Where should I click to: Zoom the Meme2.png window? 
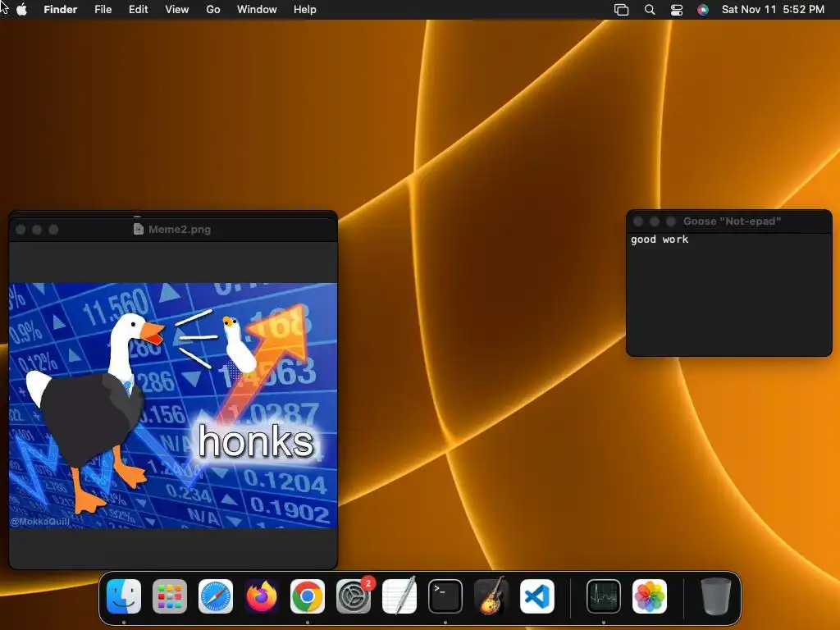(53, 230)
